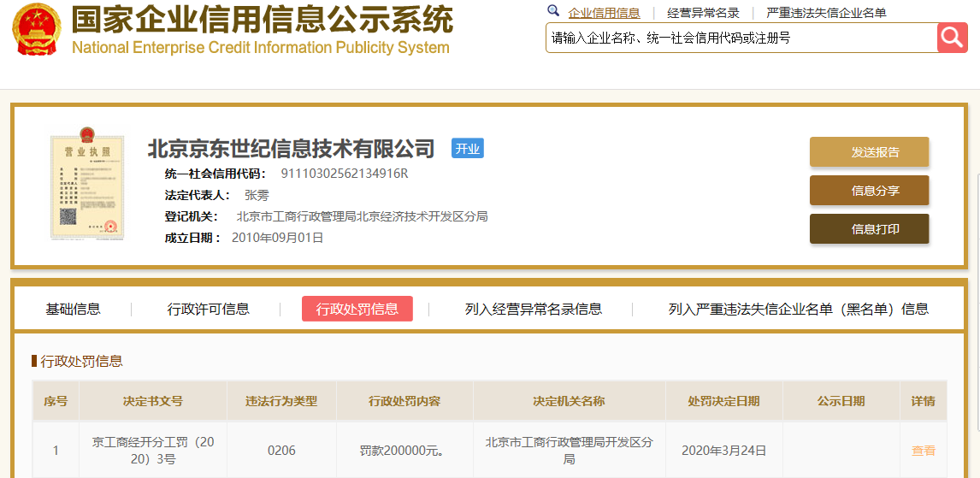Click the company name 北京京东世纪信息技术有限公司
980x478 pixels.
click(x=291, y=149)
